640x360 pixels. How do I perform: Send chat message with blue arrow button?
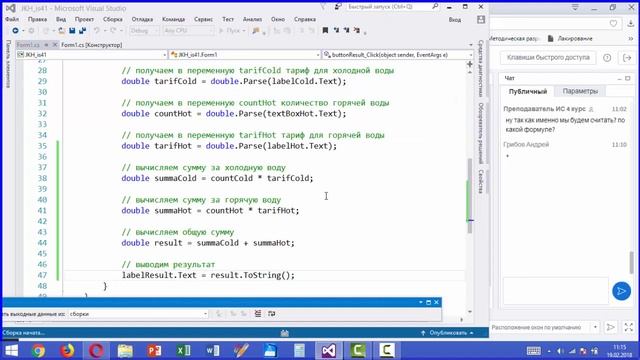(621, 291)
